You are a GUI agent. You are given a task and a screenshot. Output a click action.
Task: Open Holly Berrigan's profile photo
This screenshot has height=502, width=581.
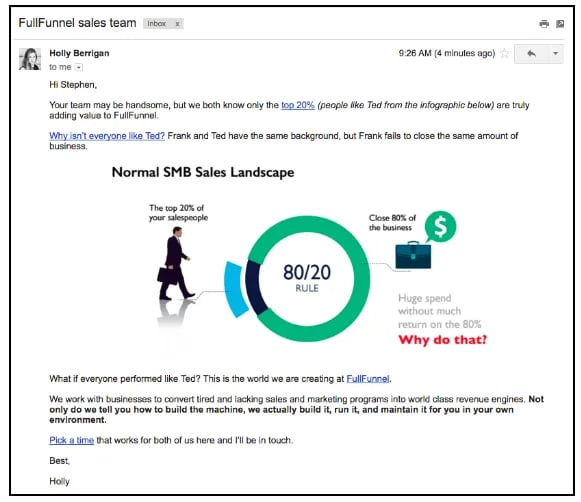[x=30, y=59]
